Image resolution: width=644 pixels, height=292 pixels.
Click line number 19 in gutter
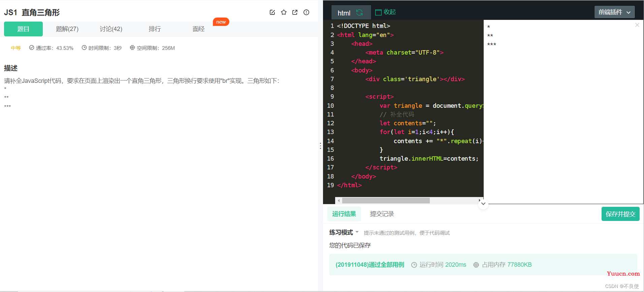coord(330,185)
